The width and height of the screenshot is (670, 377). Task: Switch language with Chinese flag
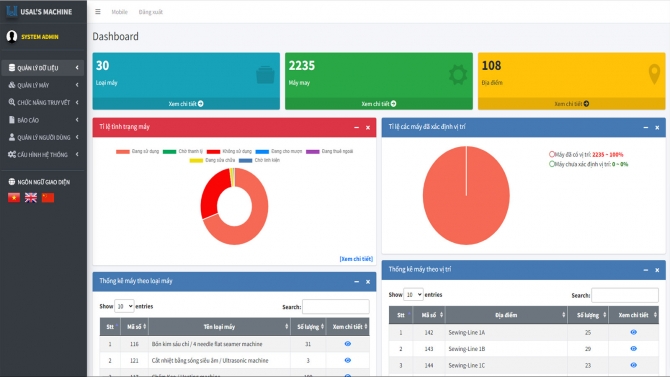pos(48,197)
